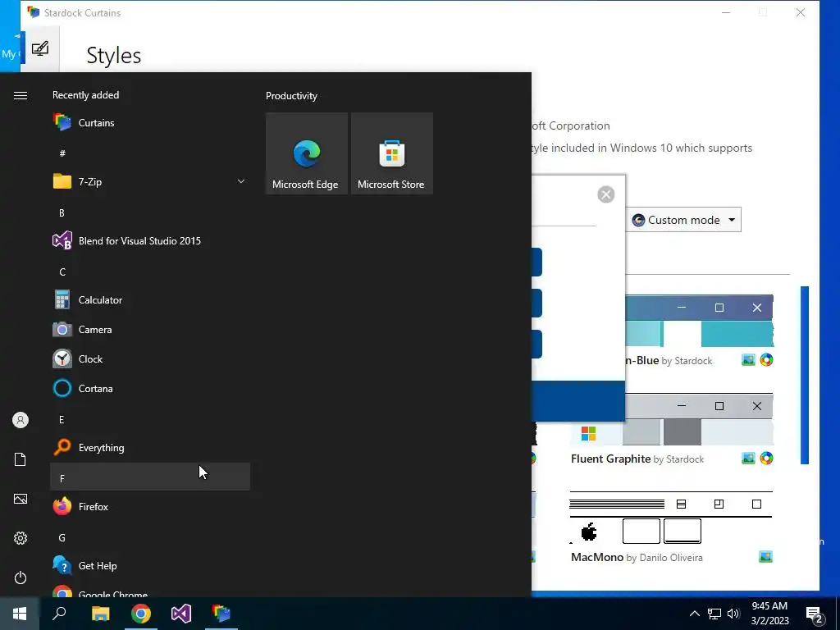Open Pictures from Start sidebar
Screen dimensions: 840x630
21,499
